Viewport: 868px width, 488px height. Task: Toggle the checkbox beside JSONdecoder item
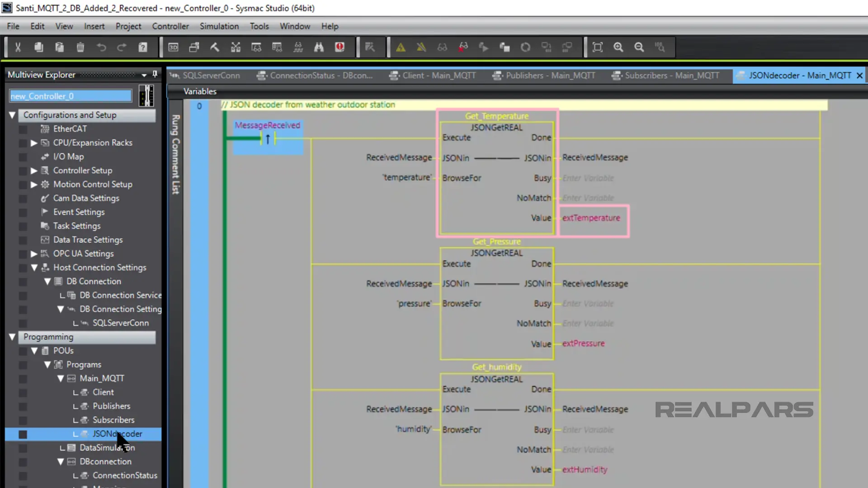tap(23, 434)
